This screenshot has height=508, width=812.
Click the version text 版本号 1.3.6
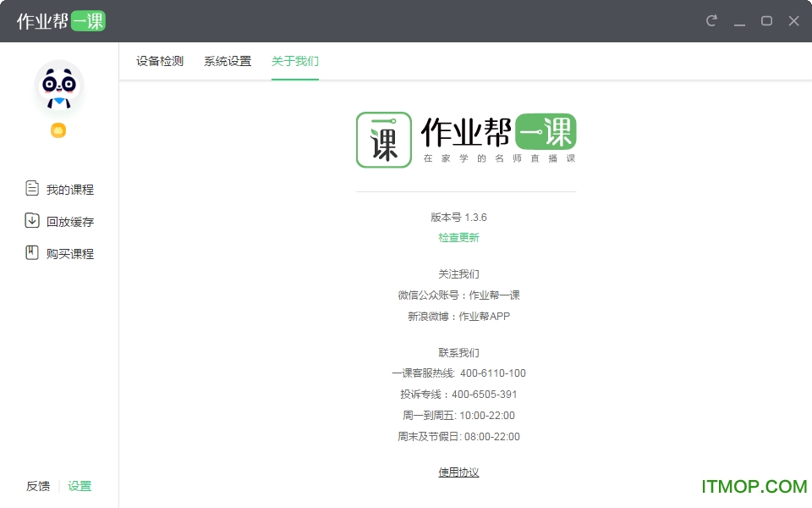(x=458, y=218)
